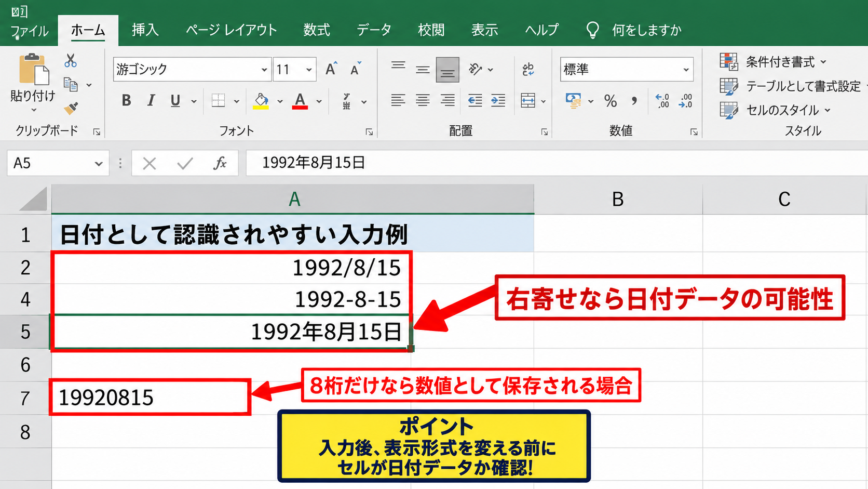The width and height of the screenshot is (868, 489).
Task: Click the Cut scissors icon
Action: tap(71, 61)
